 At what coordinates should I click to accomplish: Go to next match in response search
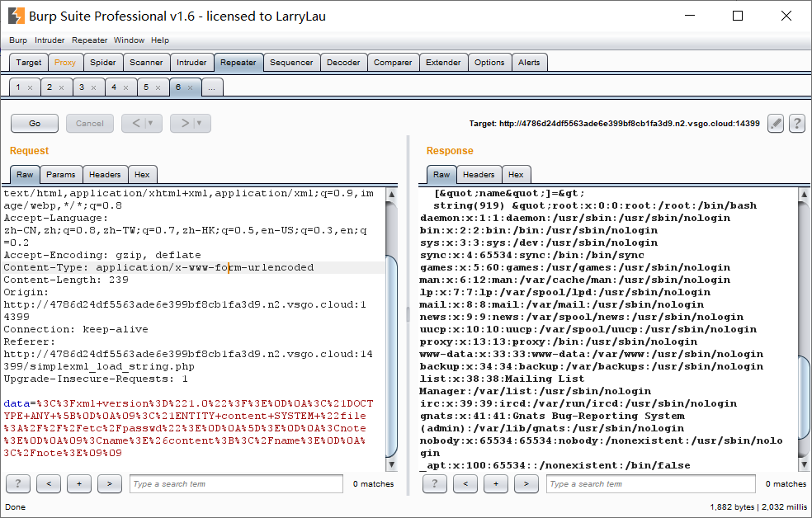coord(526,484)
